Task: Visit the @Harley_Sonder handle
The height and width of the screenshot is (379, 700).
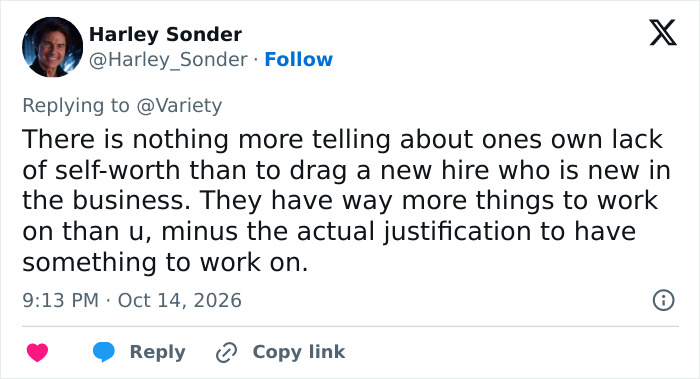Action: point(168,59)
